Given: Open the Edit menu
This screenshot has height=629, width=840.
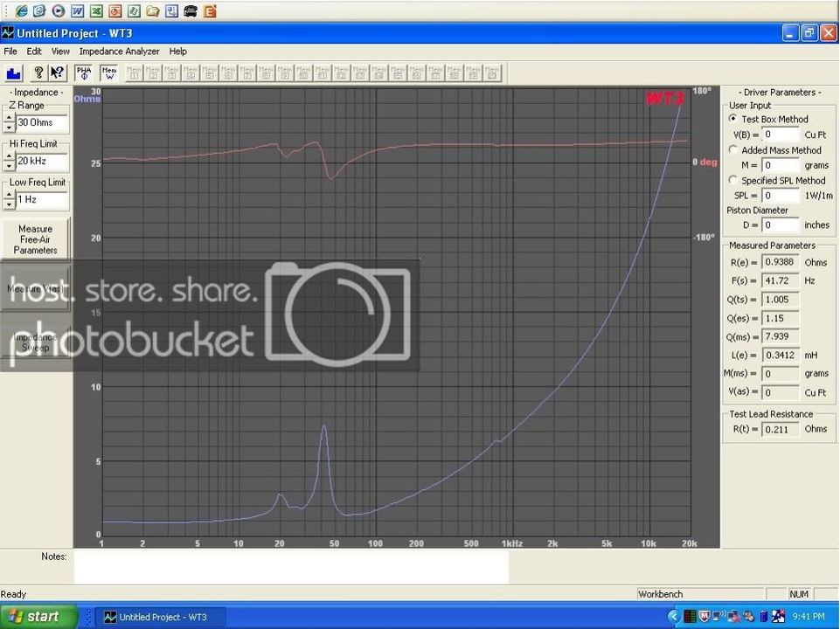Looking at the screenshot, I should click(x=34, y=52).
